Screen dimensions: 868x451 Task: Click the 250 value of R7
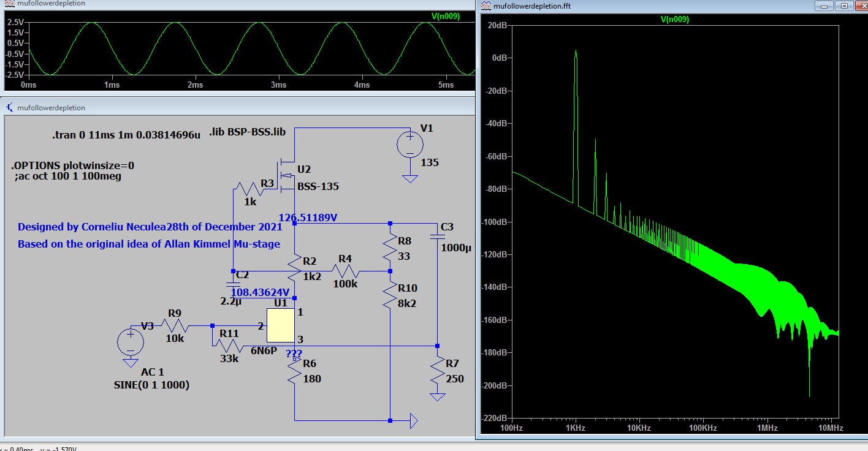(455, 379)
